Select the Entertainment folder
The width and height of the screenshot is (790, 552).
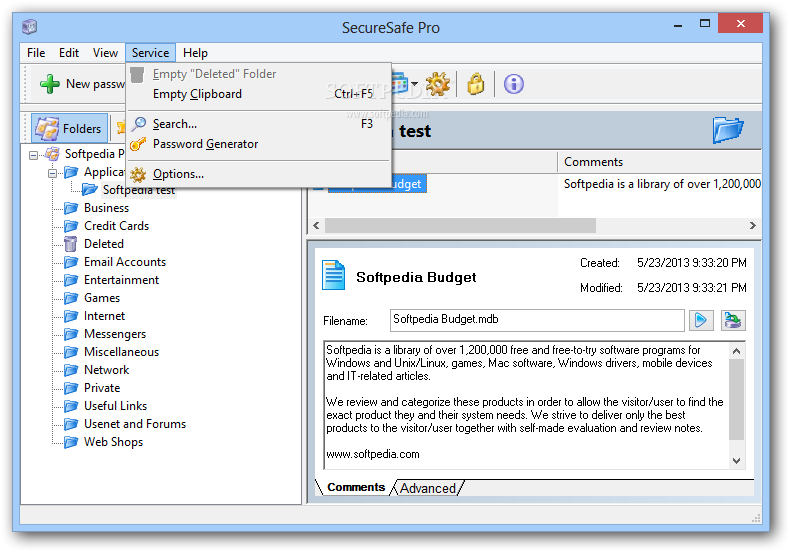click(121, 280)
